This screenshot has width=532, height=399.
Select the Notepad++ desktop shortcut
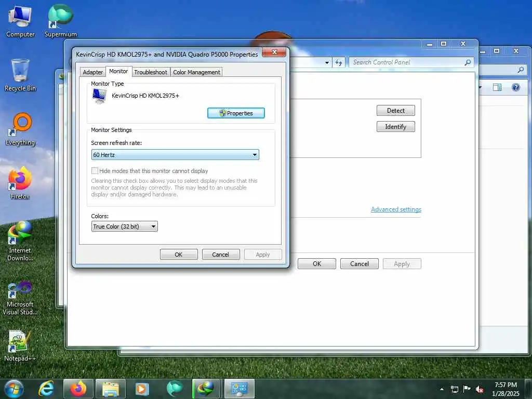(20, 345)
